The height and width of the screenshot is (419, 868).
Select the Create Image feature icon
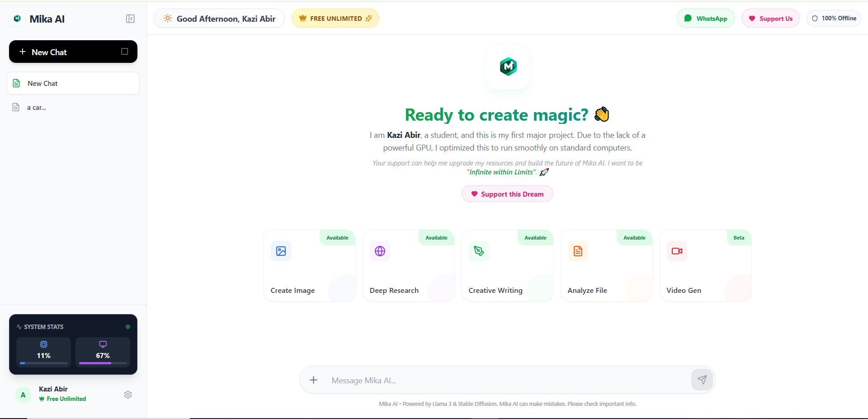tap(280, 251)
